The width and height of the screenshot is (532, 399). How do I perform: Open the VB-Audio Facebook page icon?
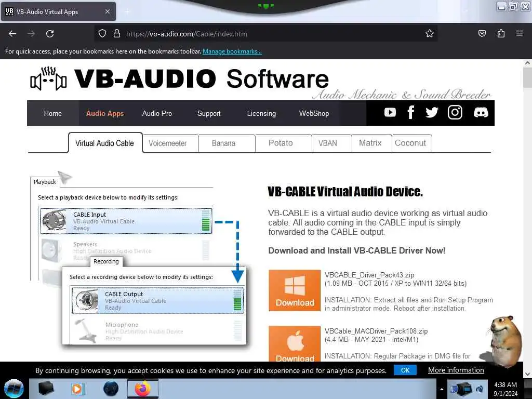coord(410,112)
